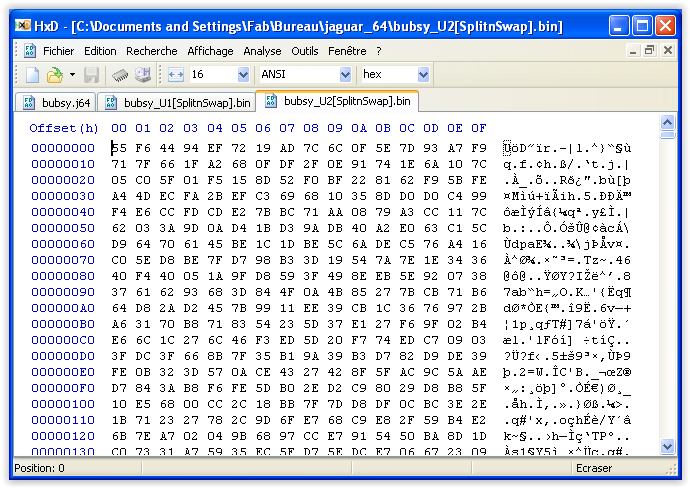Image resolution: width=690 pixels, height=488 pixels.
Task: Click the Open file folder icon
Action: pos(55,75)
